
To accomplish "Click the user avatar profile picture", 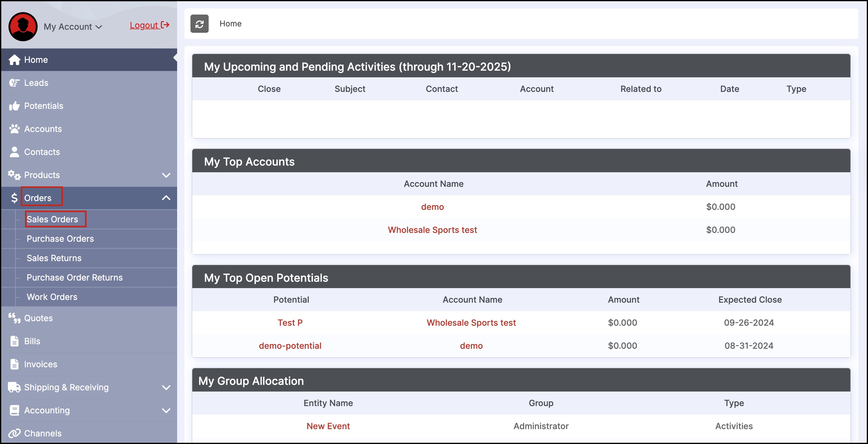I will tap(23, 27).
